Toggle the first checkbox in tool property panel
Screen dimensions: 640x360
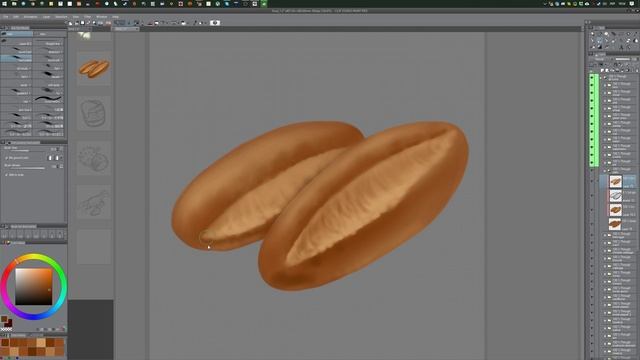7,158
